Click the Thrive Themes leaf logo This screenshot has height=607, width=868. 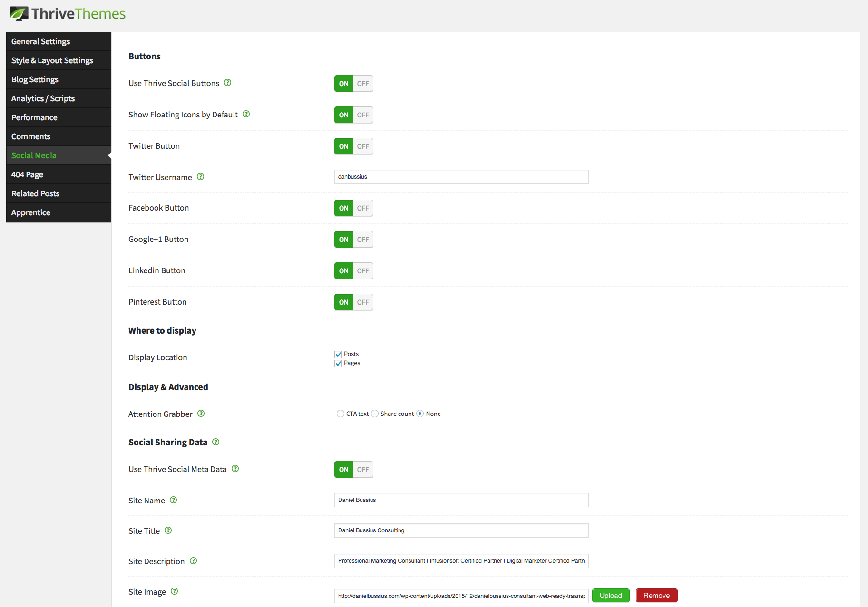[x=19, y=13]
